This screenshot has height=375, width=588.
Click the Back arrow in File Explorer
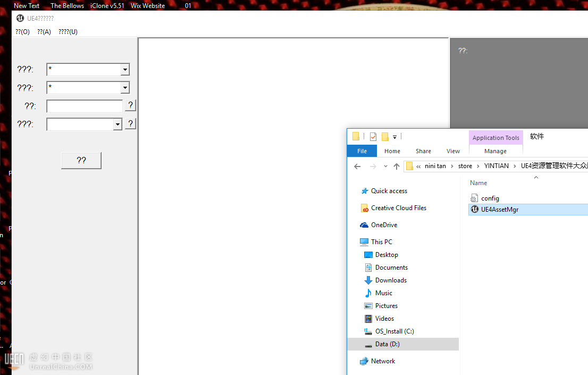click(357, 166)
